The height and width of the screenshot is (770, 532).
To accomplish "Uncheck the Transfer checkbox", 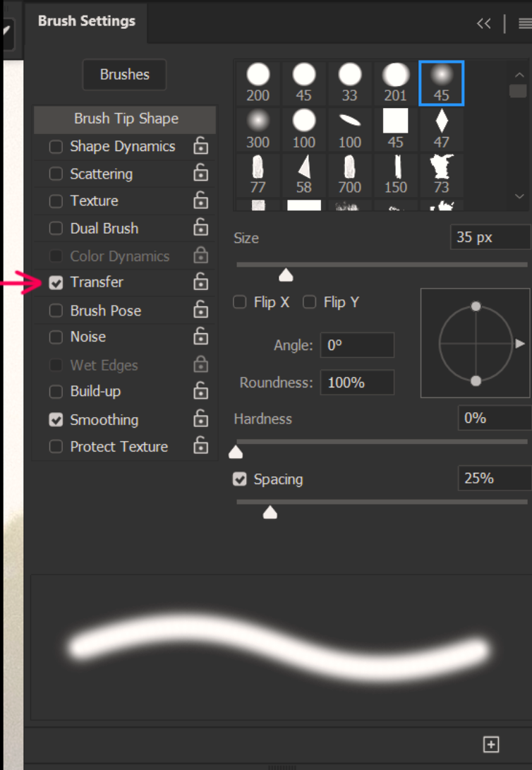I will coord(56,283).
